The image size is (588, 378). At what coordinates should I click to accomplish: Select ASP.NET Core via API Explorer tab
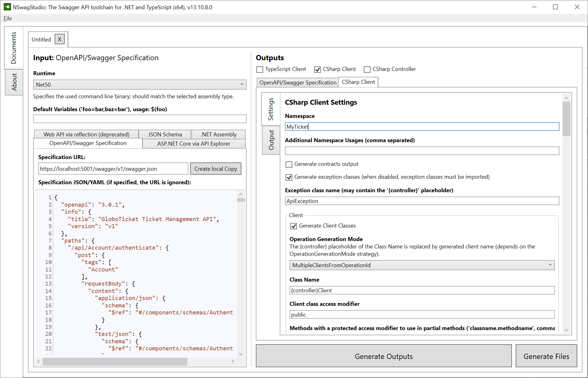[194, 143]
